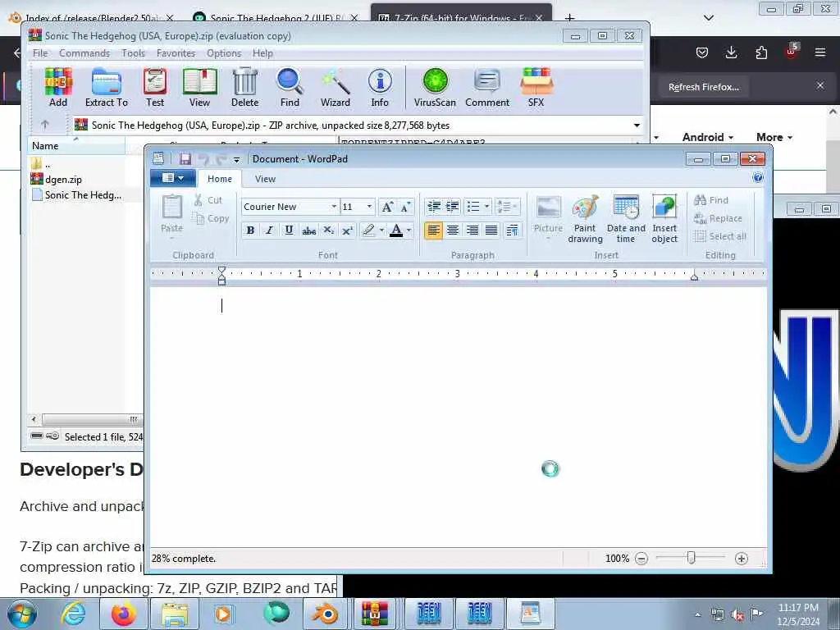The image size is (840, 630).
Task: Click the Find magnifier icon in WinRAR
Action: pyautogui.click(x=290, y=87)
